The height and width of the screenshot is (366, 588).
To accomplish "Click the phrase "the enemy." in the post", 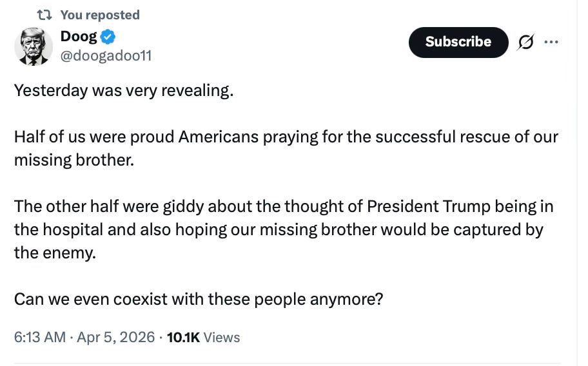I will point(55,253).
